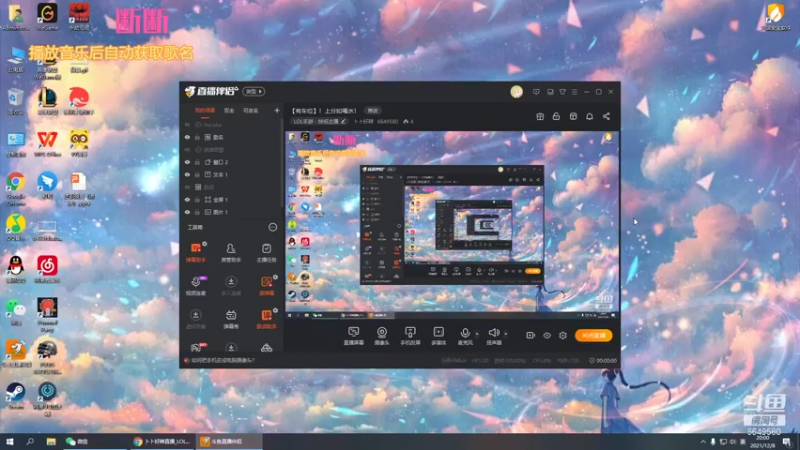Open WeGame desktop shortcut
Viewport: 800px width, 450px height.
click(x=47, y=16)
